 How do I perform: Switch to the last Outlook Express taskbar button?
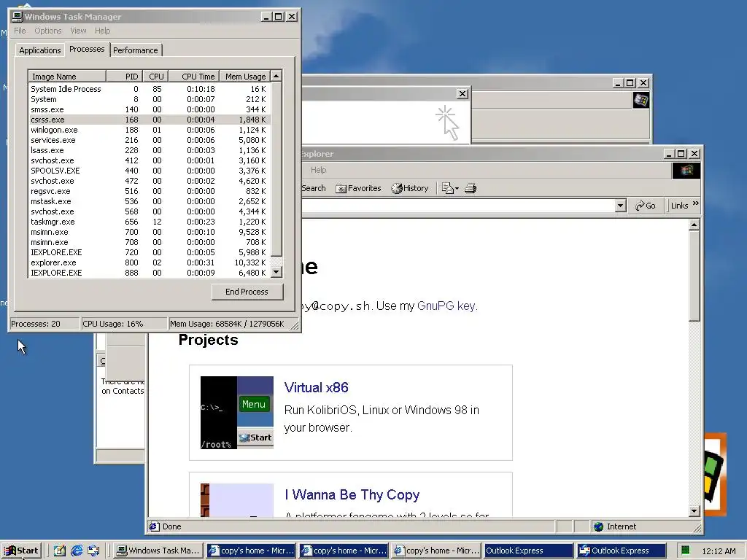(621, 551)
